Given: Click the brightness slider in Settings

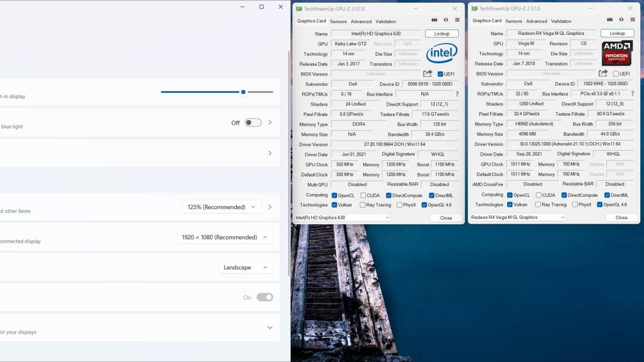Looking at the screenshot, I should tap(217, 92).
